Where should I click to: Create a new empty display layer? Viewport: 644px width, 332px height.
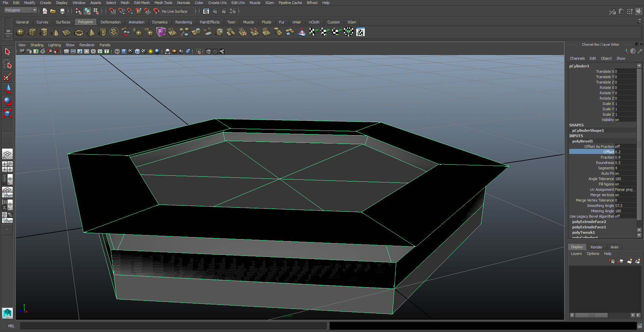click(629, 262)
